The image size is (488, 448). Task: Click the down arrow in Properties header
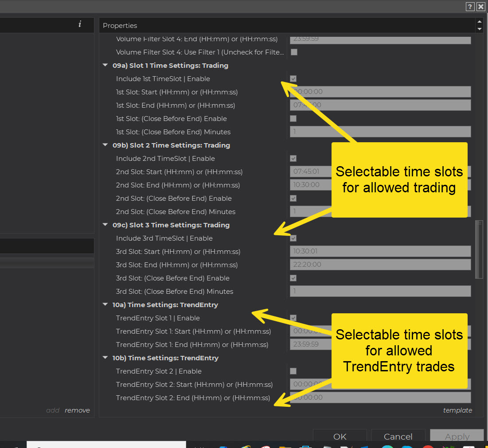click(x=479, y=29)
